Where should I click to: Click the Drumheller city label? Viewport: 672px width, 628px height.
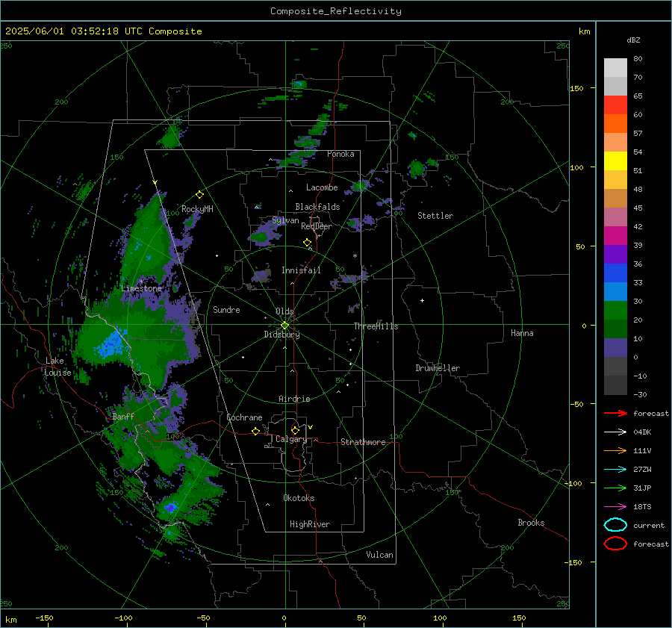coord(438,368)
